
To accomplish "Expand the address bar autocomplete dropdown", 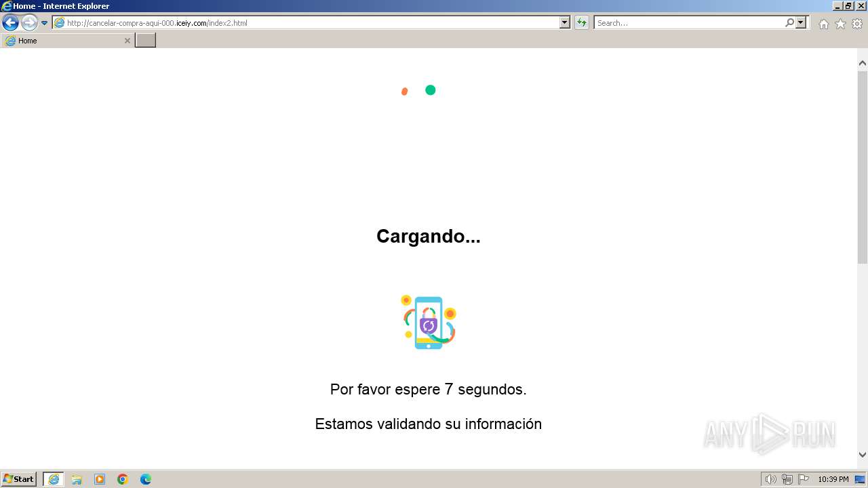I will tap(565, 22).
